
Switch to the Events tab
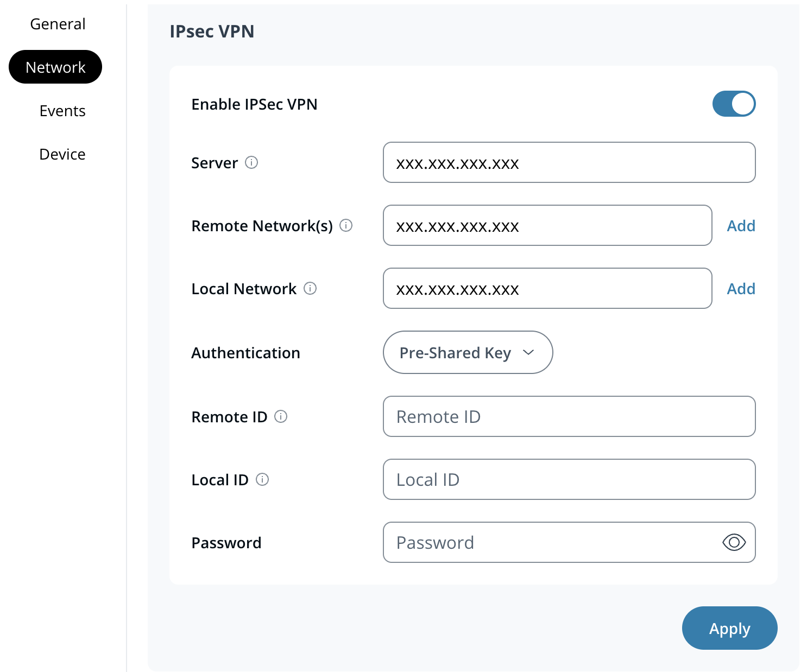(x=62, y=111)
